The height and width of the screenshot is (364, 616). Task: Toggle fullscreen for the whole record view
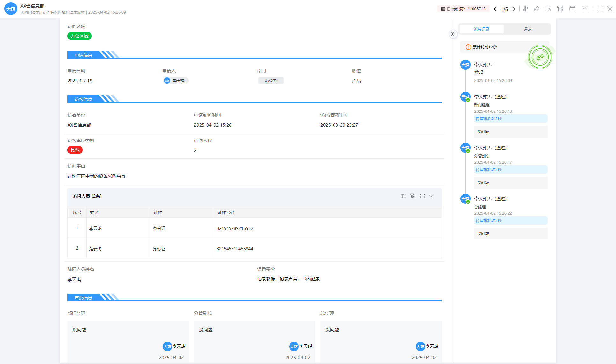(600, 9)
